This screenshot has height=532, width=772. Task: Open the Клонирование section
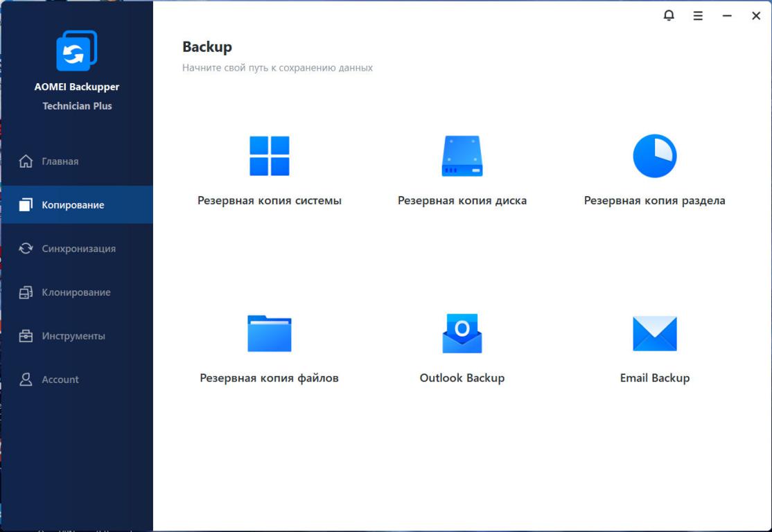(x=76, y=292)
